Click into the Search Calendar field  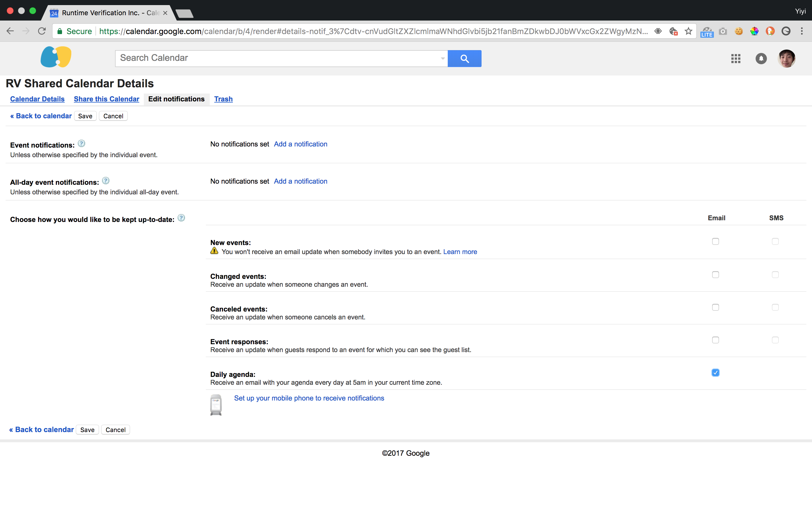[x=275, y=58]
